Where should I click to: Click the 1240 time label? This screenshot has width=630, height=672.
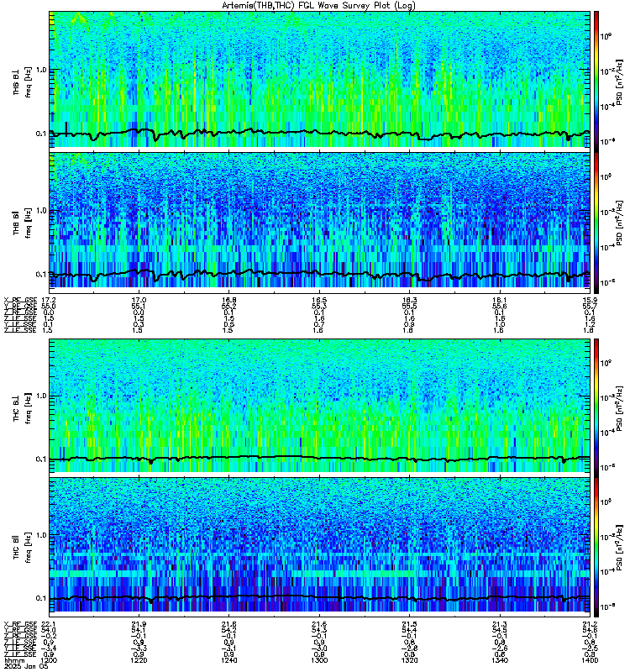pyautogui.click(x=228, y=660)
